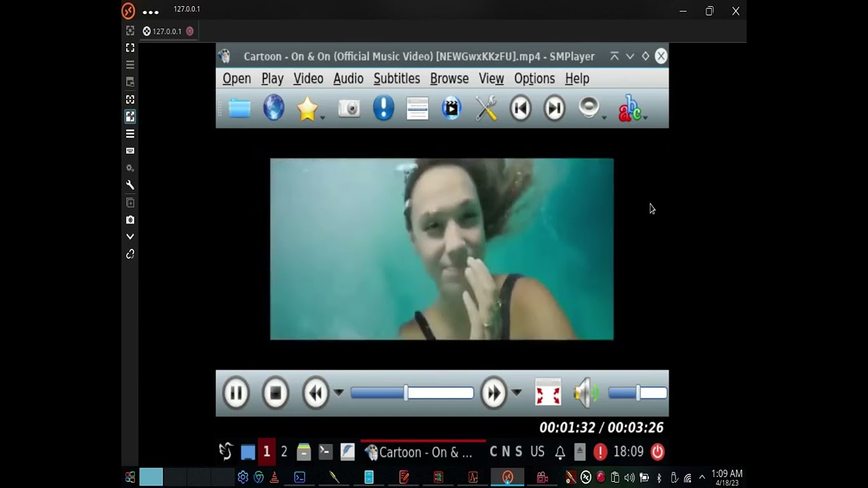
Task: Show file info via the blue exclamation icon
Action: (383, 108)
